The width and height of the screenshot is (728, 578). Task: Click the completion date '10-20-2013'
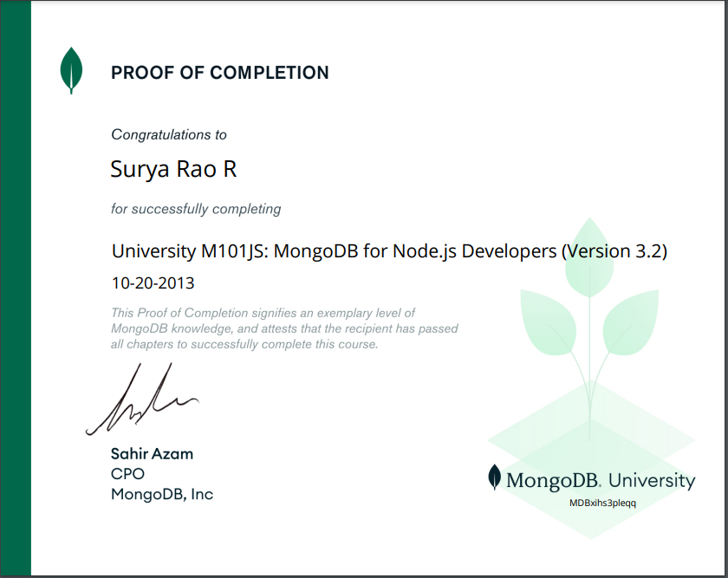(153, 283)
